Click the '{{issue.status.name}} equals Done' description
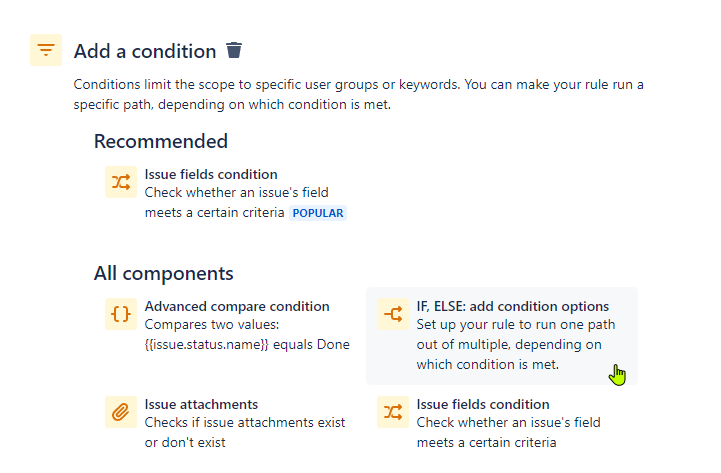The width and height of the screenshot is (721, 473). coord(247,344)
